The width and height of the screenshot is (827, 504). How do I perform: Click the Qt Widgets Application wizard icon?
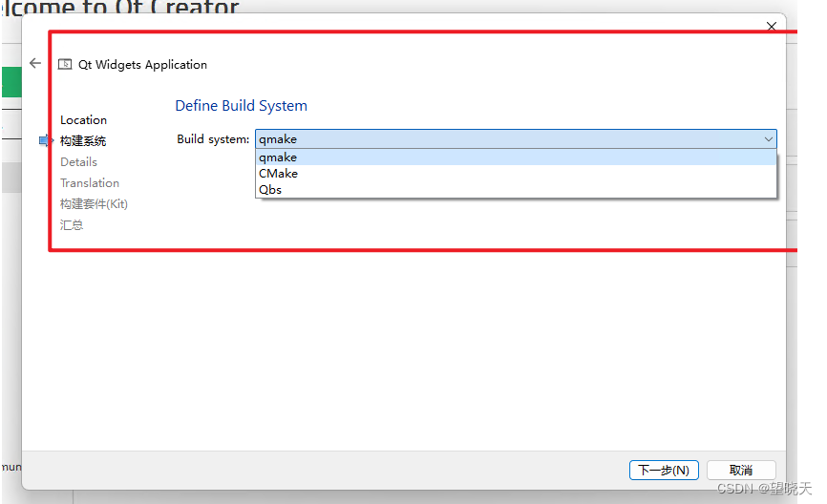[x=65, y=64]
